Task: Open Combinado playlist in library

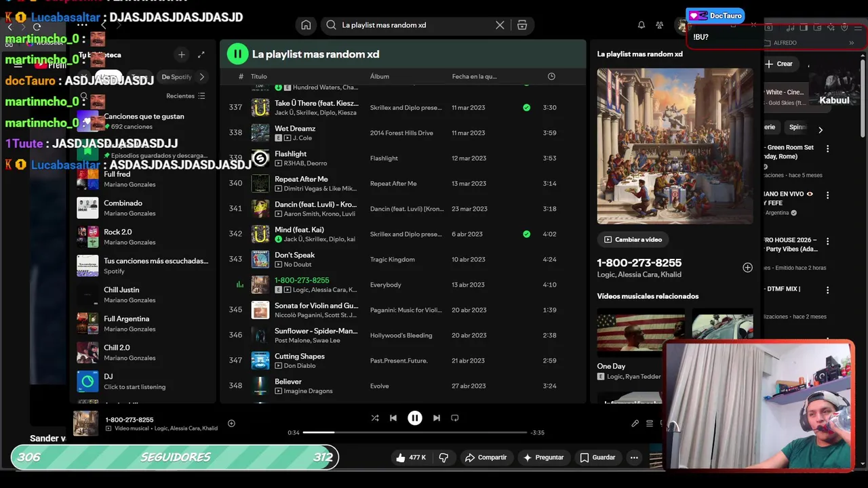Action: point(142,208)
